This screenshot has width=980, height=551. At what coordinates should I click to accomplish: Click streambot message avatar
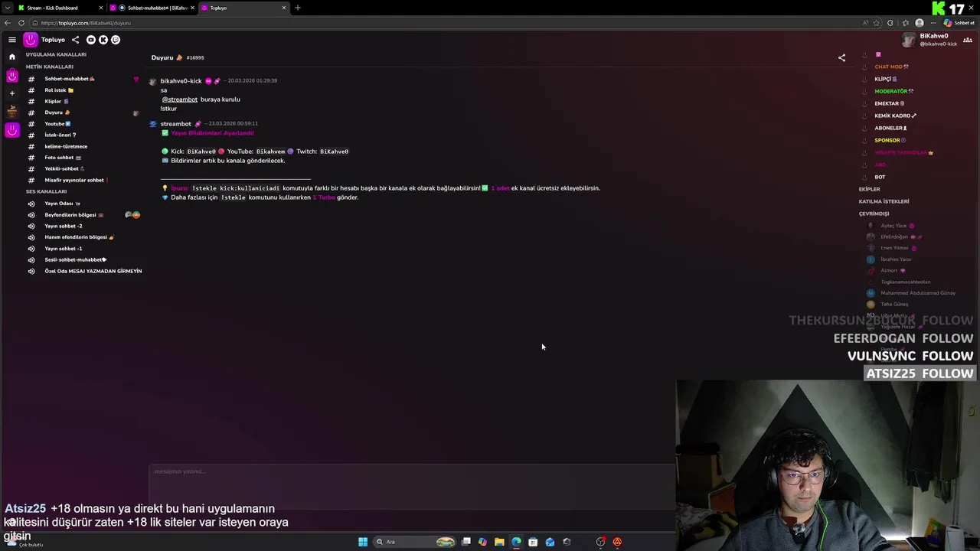click(x=153, y=124)
